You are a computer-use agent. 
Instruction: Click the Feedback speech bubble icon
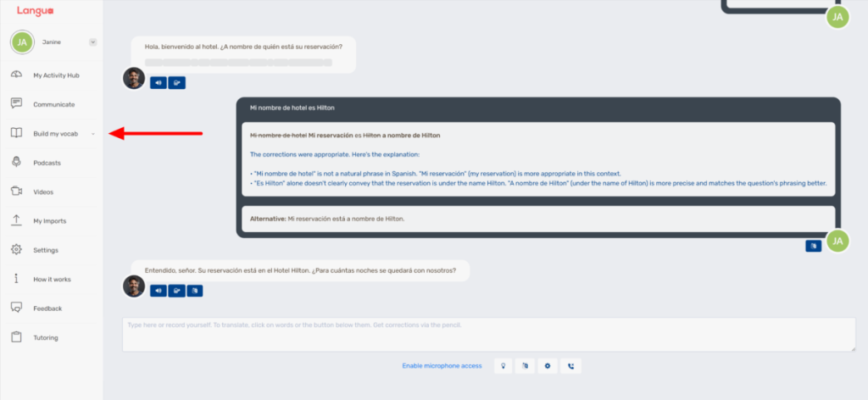(17, 308)
